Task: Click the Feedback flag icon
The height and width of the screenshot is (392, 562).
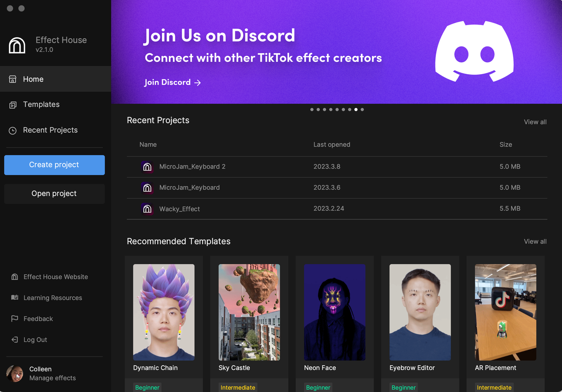Action: pyautogui.click(x=14, y=319)
